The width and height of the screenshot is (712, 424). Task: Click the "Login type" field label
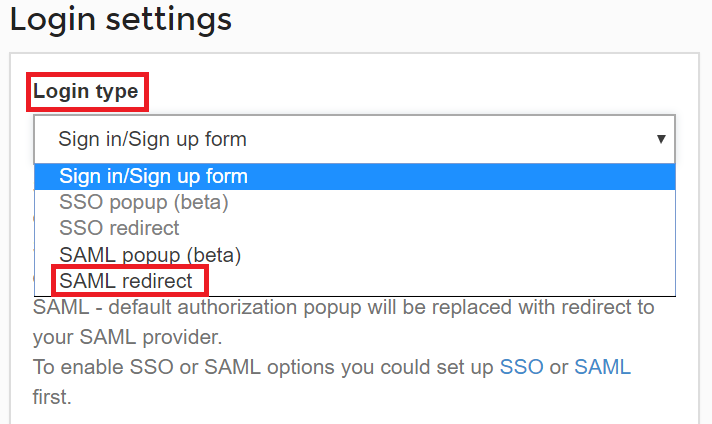coord(86,92)
